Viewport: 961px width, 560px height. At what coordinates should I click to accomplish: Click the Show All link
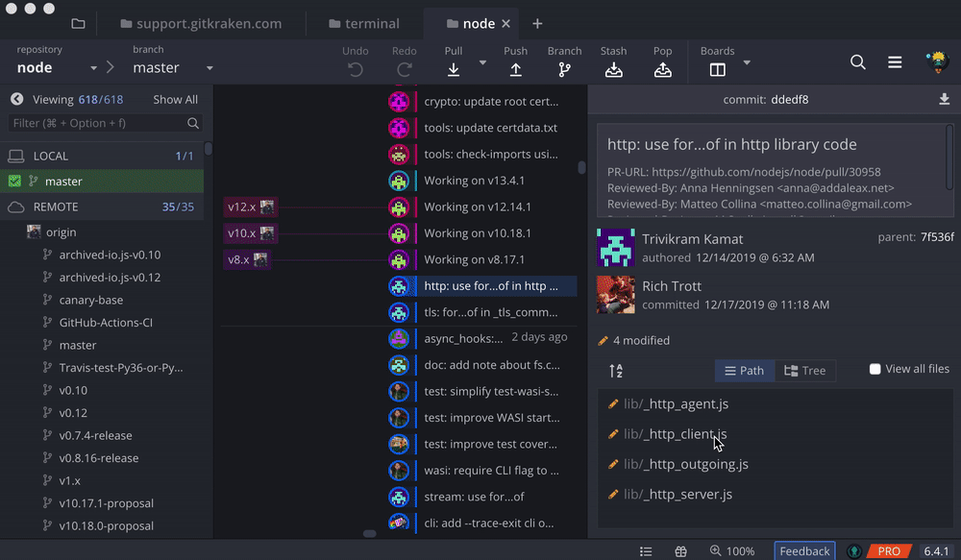pos(175,99)
